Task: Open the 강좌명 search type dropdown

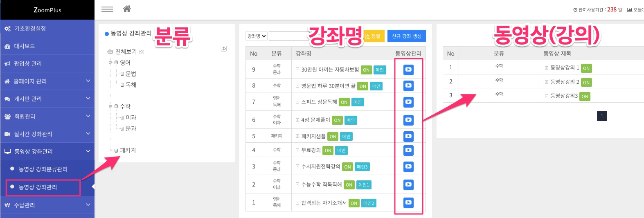Action: (257, 36)
